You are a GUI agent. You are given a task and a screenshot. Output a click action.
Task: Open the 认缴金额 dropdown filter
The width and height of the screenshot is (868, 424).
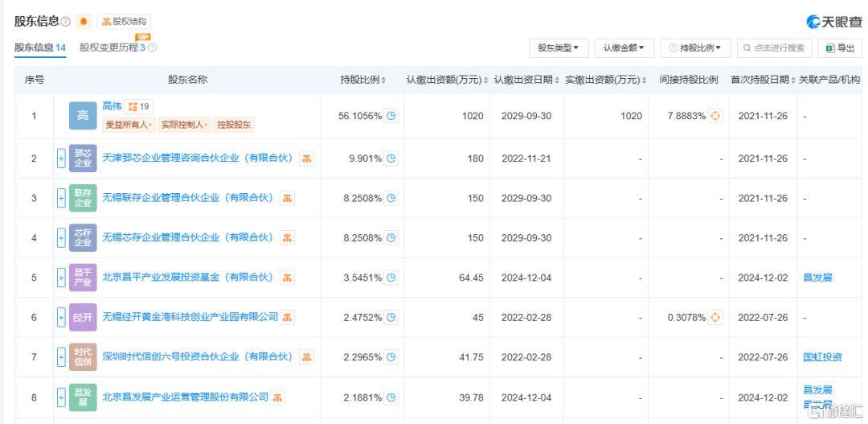[x=624, y=48]
